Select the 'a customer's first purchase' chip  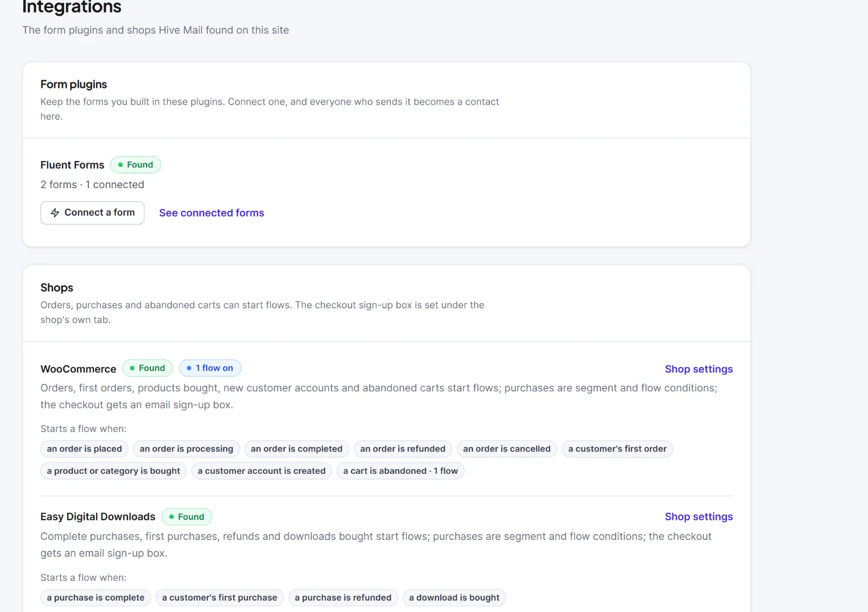(x=220, y=598)
